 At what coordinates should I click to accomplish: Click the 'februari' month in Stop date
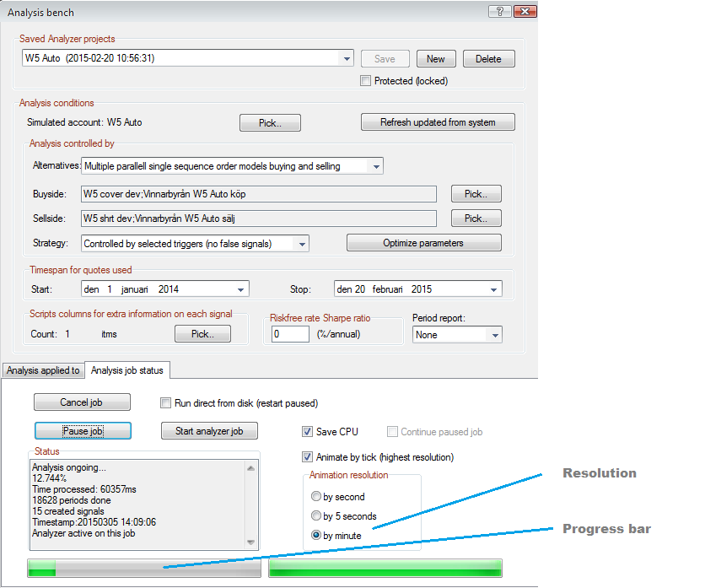point(388,289)
